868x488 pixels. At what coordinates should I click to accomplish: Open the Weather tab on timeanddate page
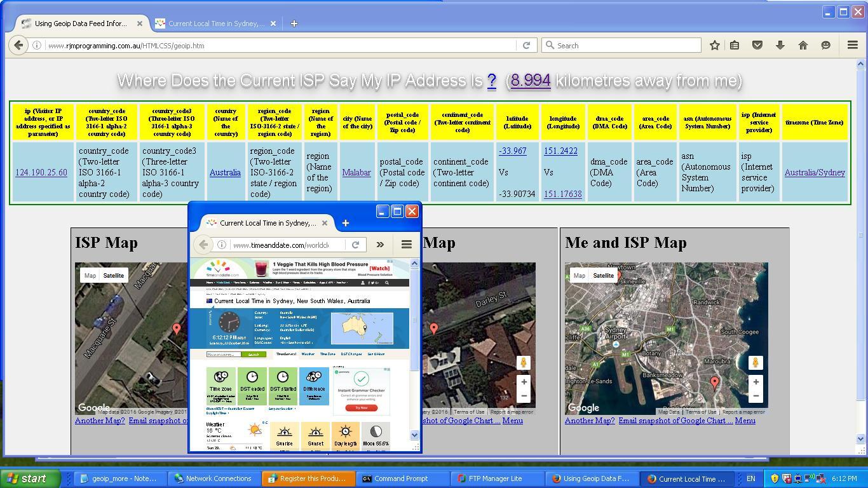308,354
